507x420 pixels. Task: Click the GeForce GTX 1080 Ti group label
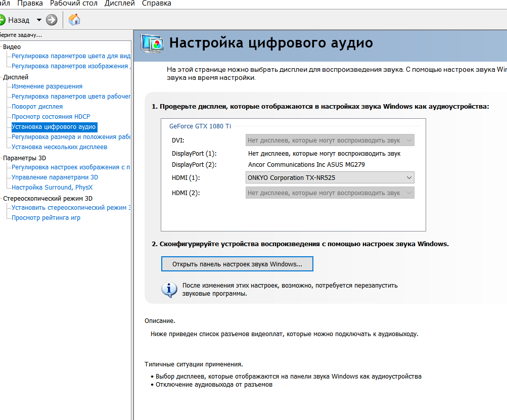[200, 126]
